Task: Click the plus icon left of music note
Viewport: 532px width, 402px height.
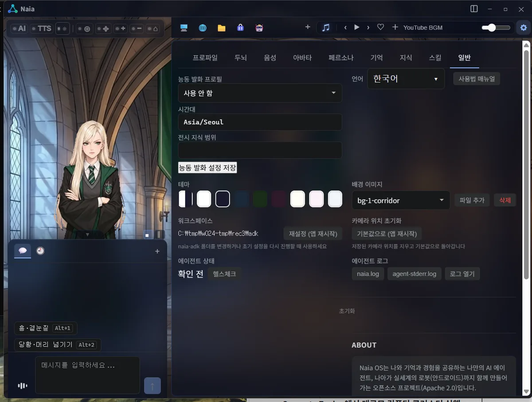Action: point(308,27)
